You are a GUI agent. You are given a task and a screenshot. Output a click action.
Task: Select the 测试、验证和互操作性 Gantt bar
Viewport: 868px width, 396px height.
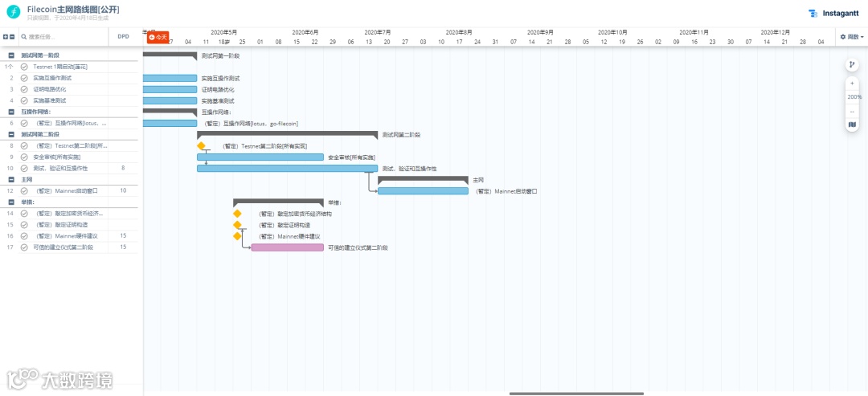tap(287, 168)
